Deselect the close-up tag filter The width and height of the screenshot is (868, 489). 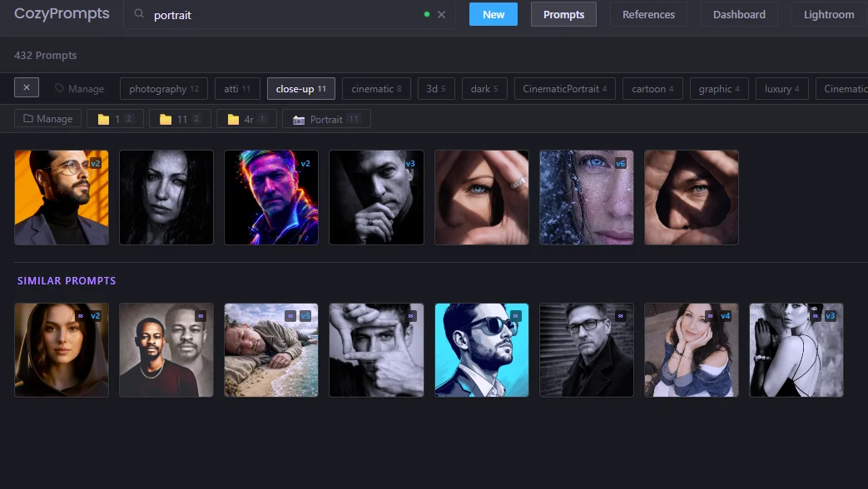pyautogui.click(x=300, y=88)
